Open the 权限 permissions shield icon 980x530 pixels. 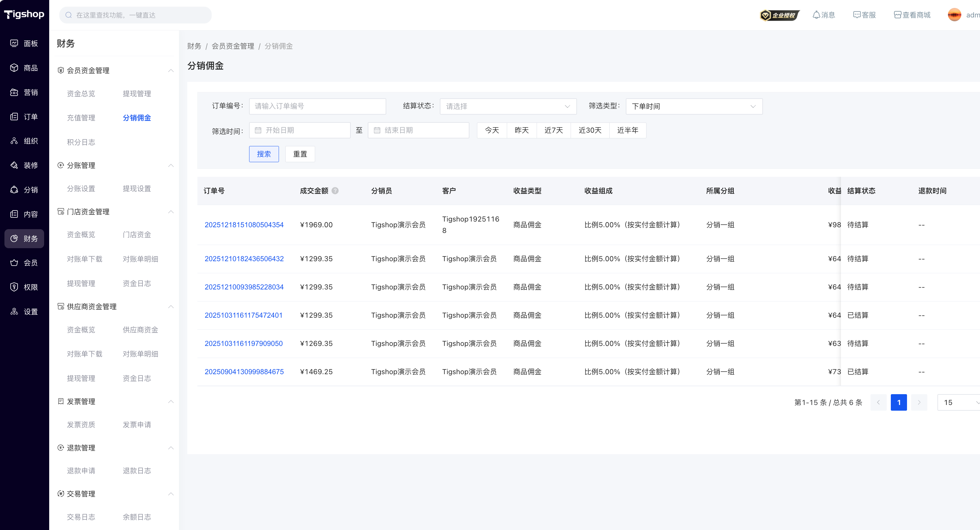(x=14, y=287)
